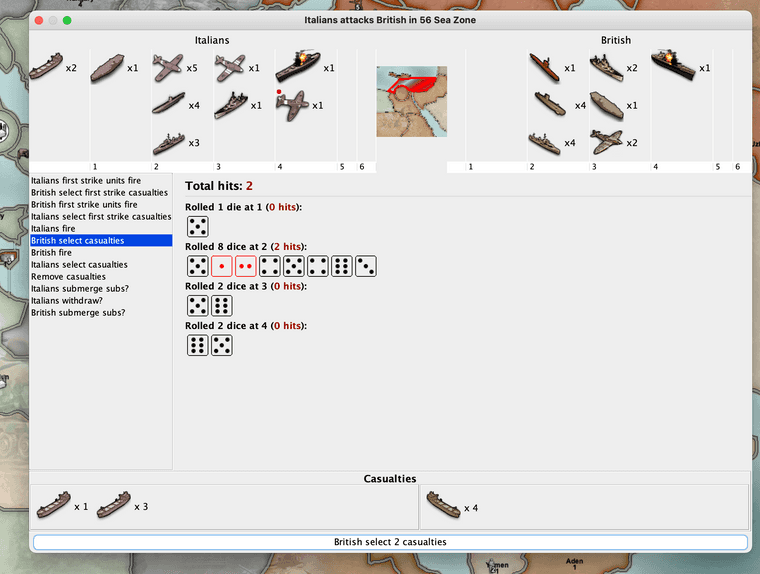The width and height of the screenshot is (760, 574).
Task: Click the red die showing one pip
Action: coord(222,266)
